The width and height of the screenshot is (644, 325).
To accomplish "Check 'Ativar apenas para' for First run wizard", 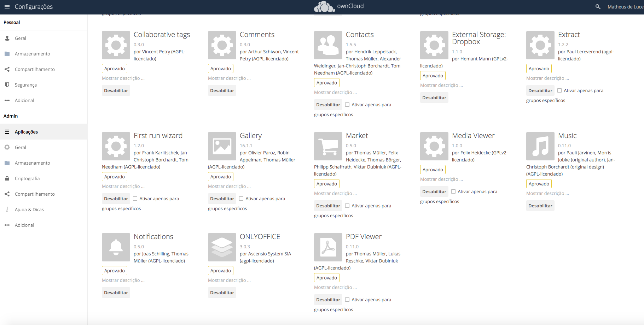I will [x=135, y=199].
